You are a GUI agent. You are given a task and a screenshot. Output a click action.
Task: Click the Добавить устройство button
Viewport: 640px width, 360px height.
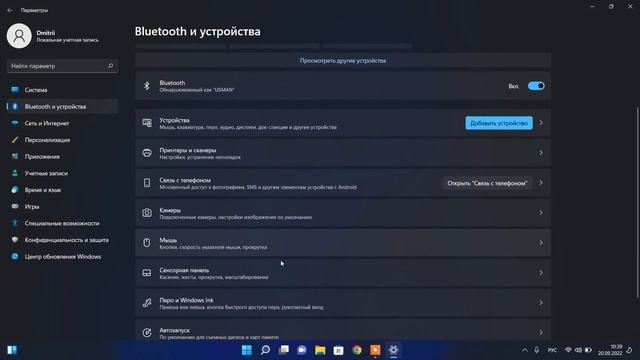(x=499, y=123)
